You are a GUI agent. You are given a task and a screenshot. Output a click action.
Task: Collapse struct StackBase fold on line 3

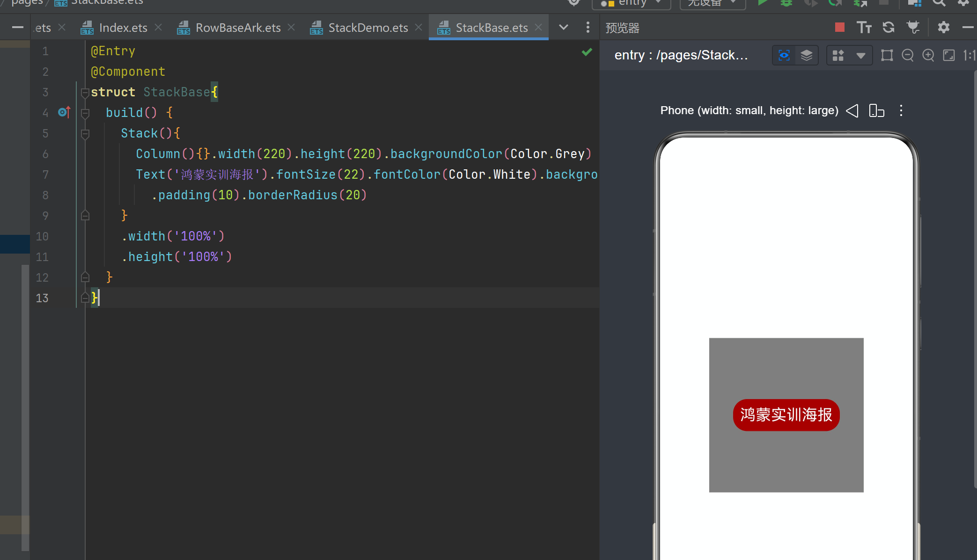pos(85,93)
